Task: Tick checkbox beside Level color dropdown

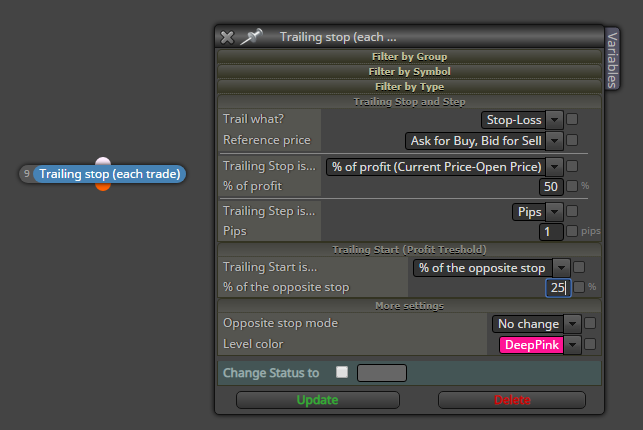Action: tap(590, 344)
